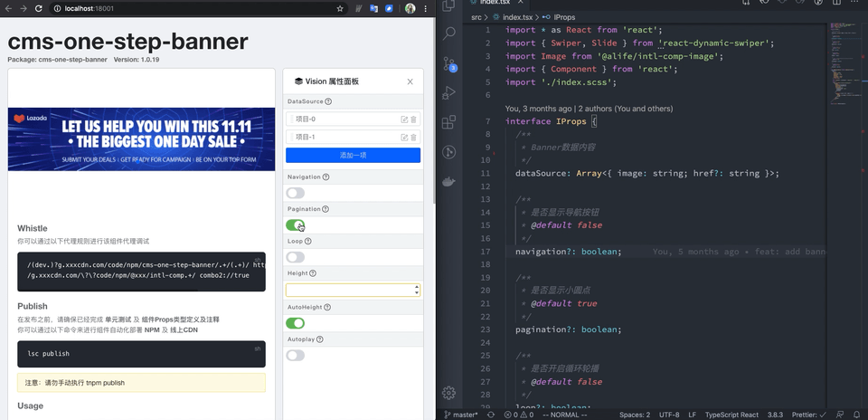
Task: Open Docker view in activity bar
Action: tap(449, 181)
